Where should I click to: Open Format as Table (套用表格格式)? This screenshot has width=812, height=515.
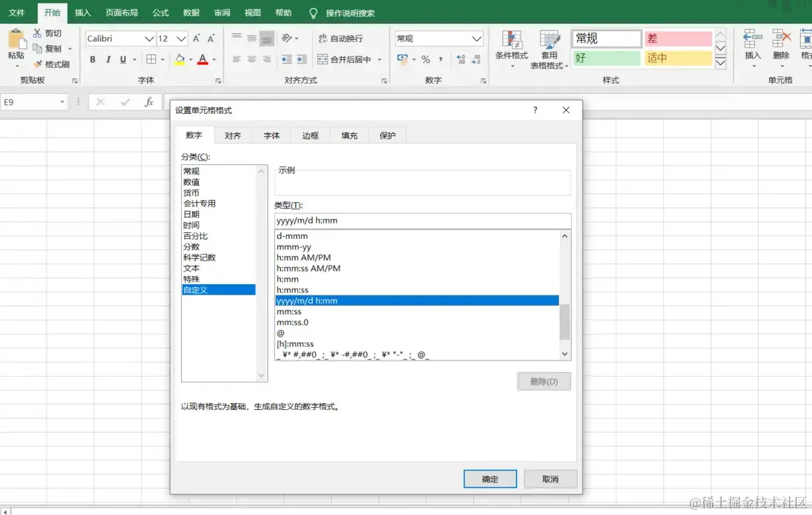(x=549, y=50)
